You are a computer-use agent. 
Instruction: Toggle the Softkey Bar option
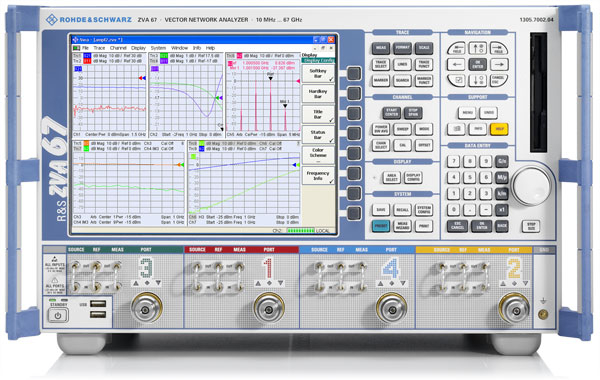[318, 73]
